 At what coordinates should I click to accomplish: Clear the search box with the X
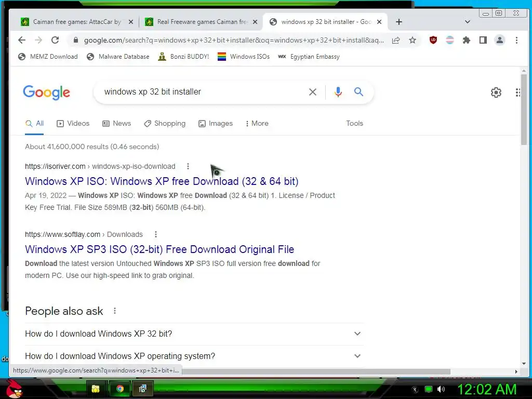coord(312,92)
